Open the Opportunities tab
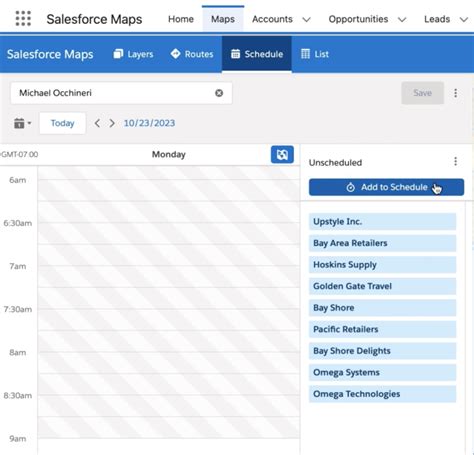 (x=358, y=19)
